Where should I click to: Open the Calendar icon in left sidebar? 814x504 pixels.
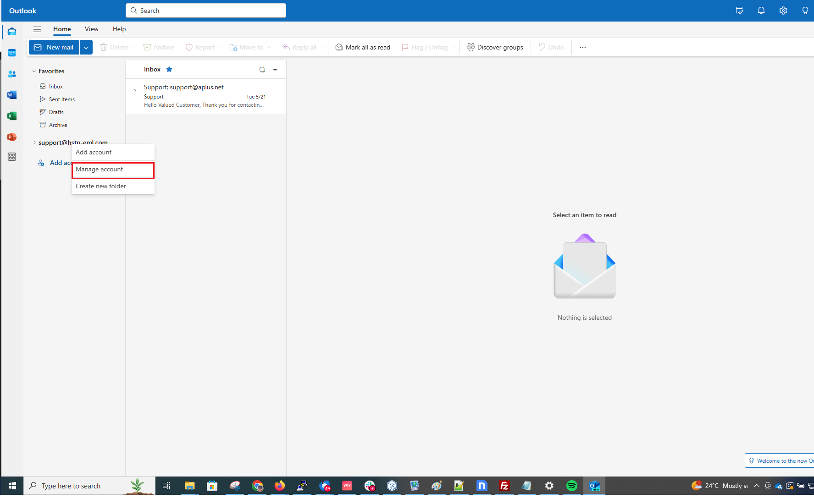[12, 53]
